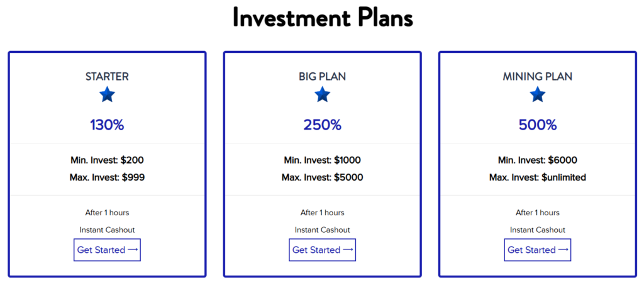Click Instant Cashout in the Mining Plan card
The height and width of the screenshot is (285, 644).
(x=537, y=230)
